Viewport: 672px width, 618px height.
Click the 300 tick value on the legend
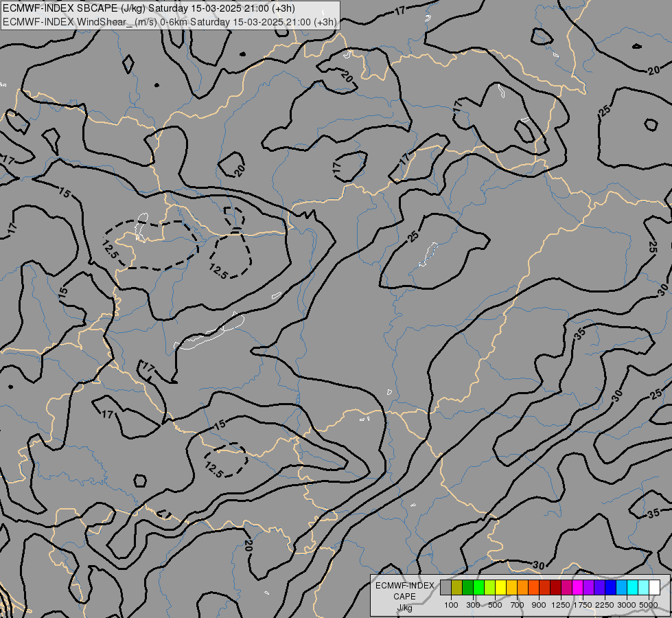point(473,605)
